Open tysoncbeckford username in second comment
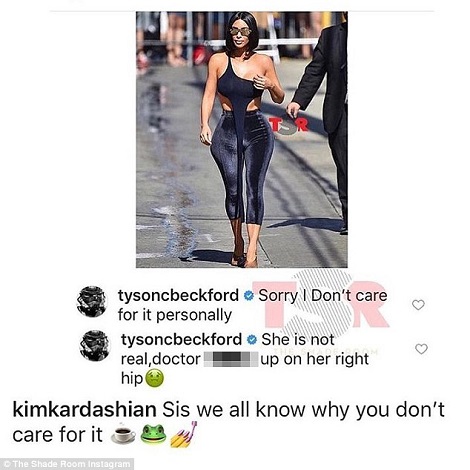This screenshot has height=470, width=470. tap(182, 340)
